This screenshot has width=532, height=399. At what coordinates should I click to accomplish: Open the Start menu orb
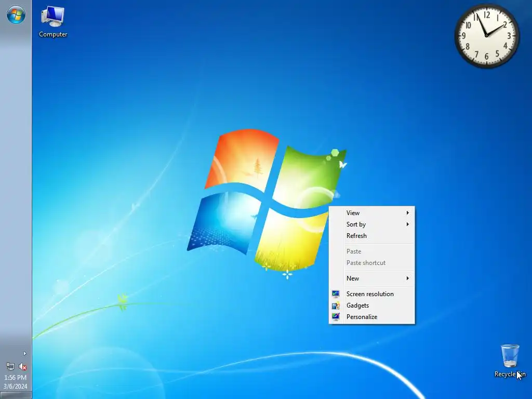(16, 15)
